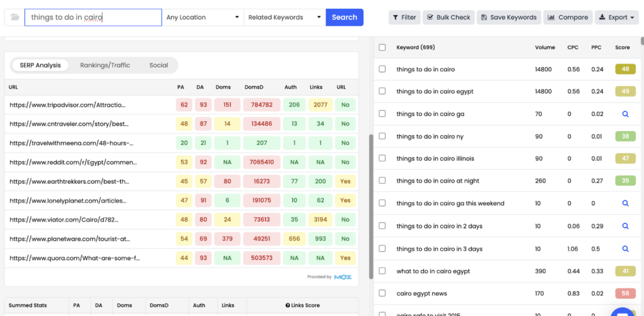Open the viator.com Cairo result URL

pos(65,220)
